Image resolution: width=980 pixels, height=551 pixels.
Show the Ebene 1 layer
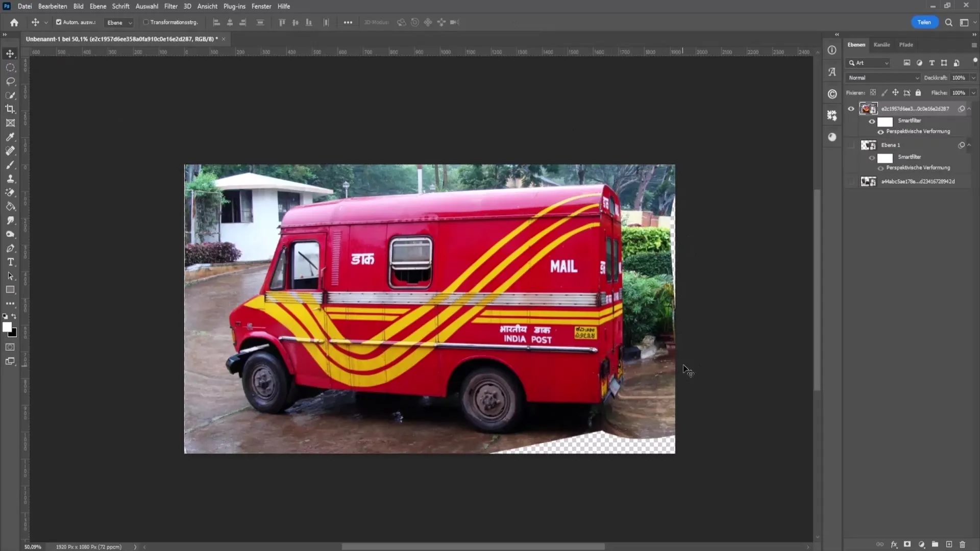point(851,145)
